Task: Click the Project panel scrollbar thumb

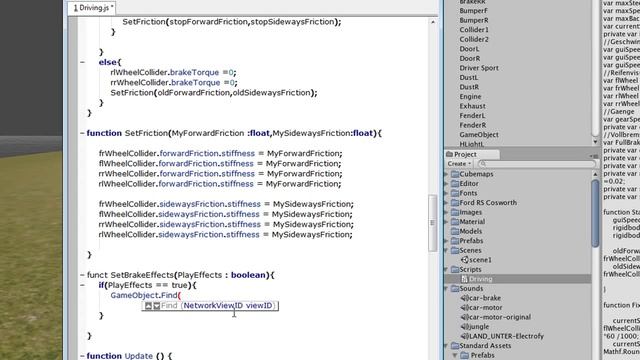Action: 595,212
